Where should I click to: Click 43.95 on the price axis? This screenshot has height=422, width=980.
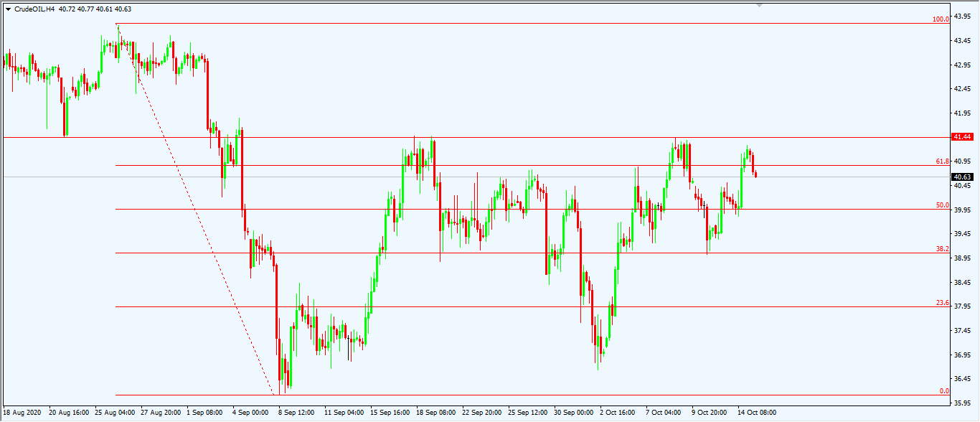coord(963,17)
